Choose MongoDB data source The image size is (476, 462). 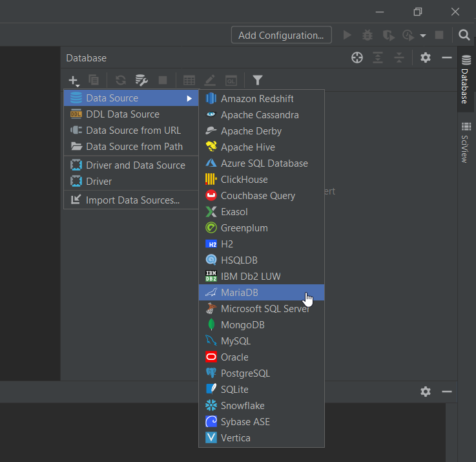point(262,325)
